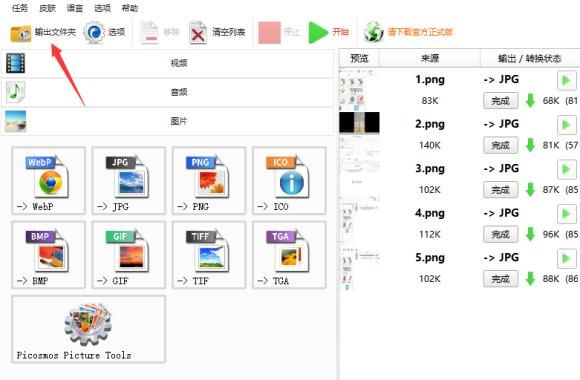Click the 83K source size value
This screenshot has height=380, width=580.
tap(430, 101)
